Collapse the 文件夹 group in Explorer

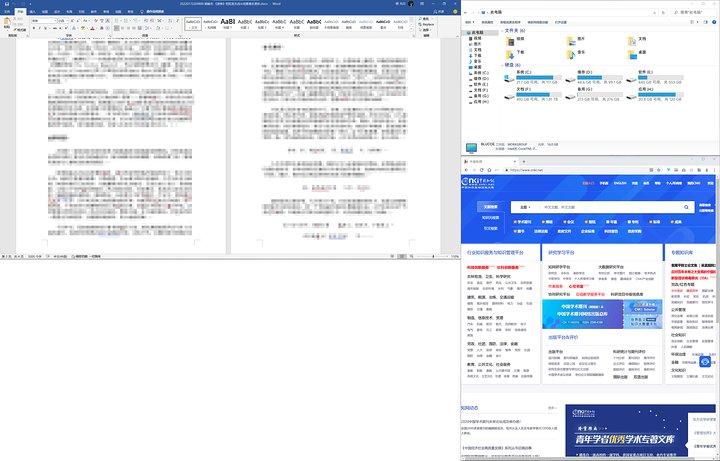point(503,31)
